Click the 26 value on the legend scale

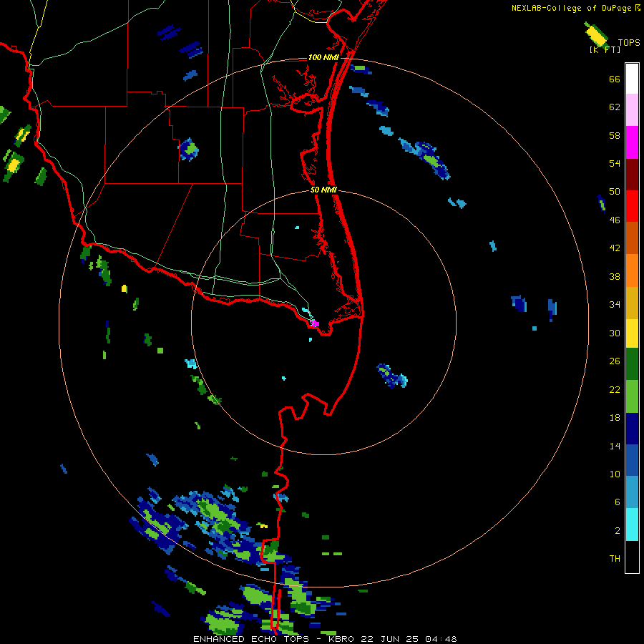coord(615,361)
